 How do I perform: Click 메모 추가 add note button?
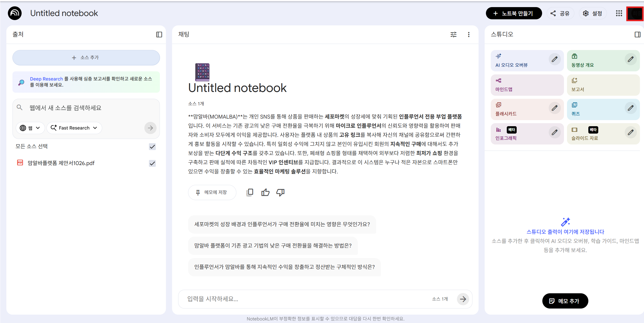565,301
